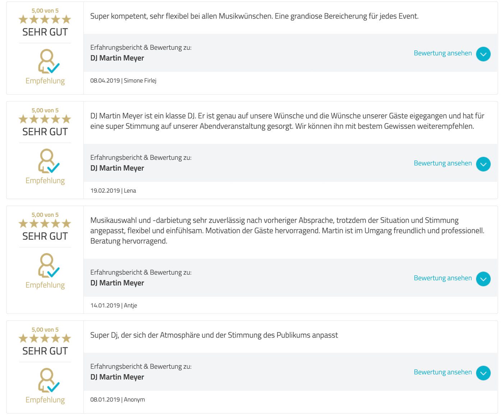Click review text starting 'Super Dj, der sich'
The image size is (504, 420).
pos(214,335)
